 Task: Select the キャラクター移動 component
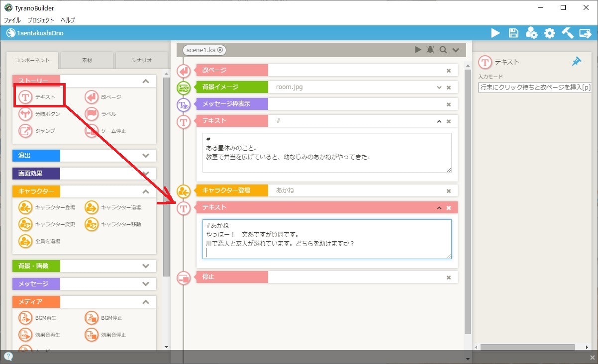[113, 224]
